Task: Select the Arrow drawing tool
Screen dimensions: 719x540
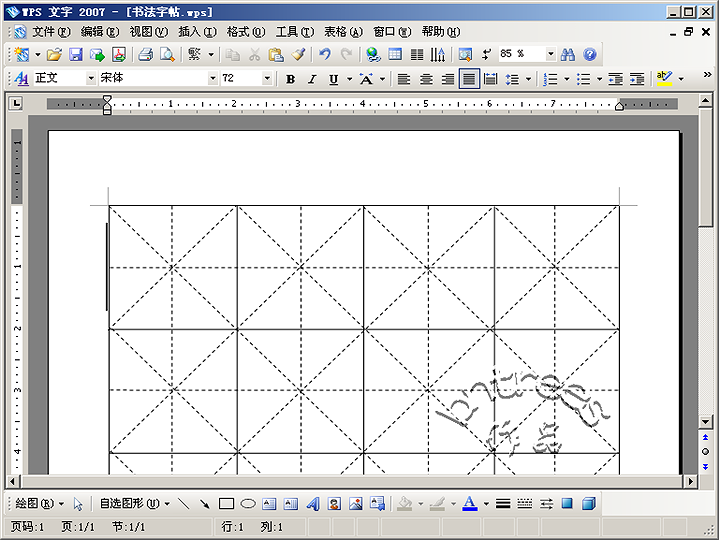Action: (x=205, y=504)
